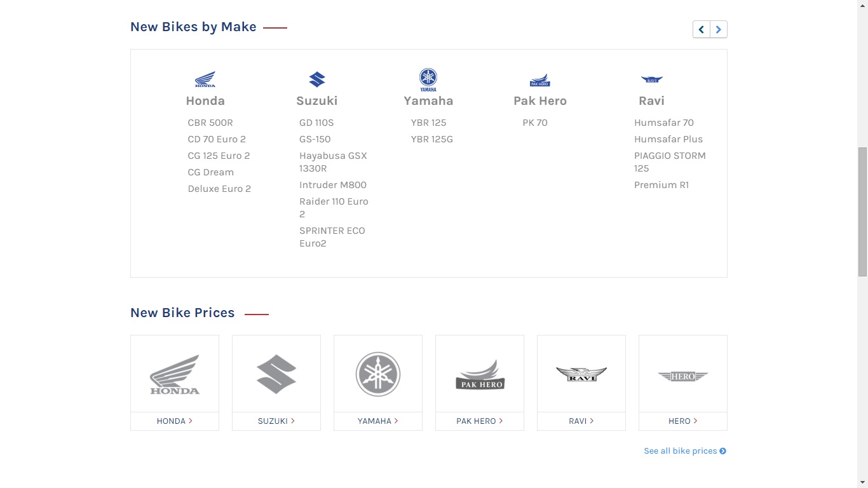The width and height of the screenshot is (868, 488).
Task: Click the Pak Hero make heading
Action: click(540, 101)
